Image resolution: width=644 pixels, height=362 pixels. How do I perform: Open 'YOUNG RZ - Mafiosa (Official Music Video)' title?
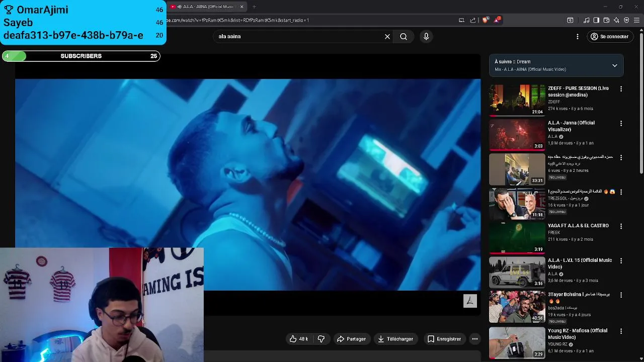(578, 334)
